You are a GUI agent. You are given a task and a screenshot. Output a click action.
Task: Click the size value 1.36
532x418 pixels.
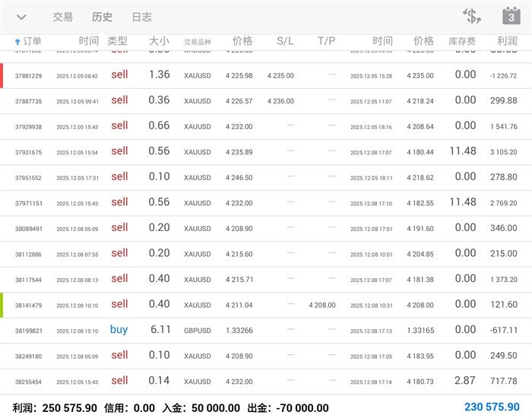pyautogui.click(x=159, y=74)
